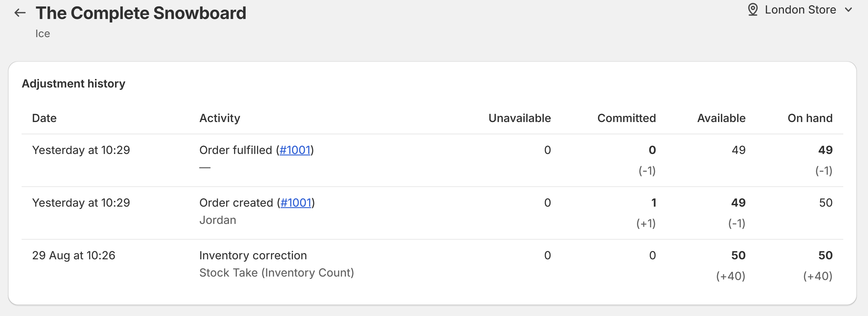
Task: Click the 29 Aug at 10:26 date
Action: coord(73,255)
